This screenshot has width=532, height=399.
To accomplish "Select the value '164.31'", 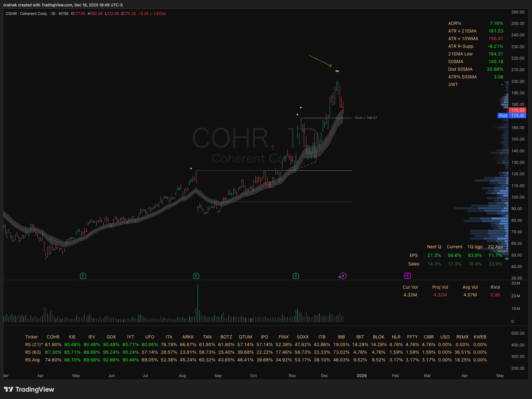I will (496, 54).
